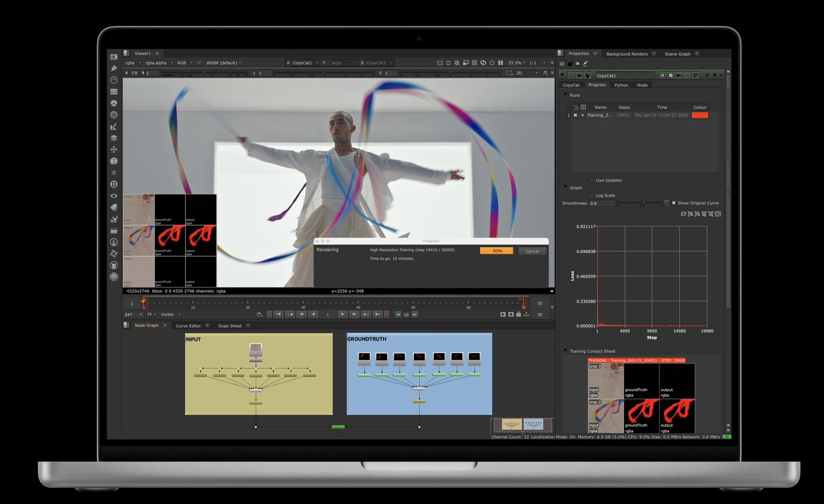824x504 pixels.
Task: Open the CopyCat1 node help icon
Action: pos(707,76)
